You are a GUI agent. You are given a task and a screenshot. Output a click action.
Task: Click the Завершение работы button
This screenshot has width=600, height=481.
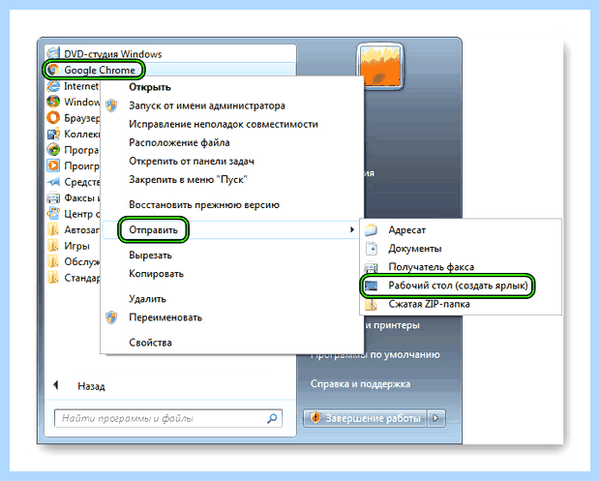point(365,418)
